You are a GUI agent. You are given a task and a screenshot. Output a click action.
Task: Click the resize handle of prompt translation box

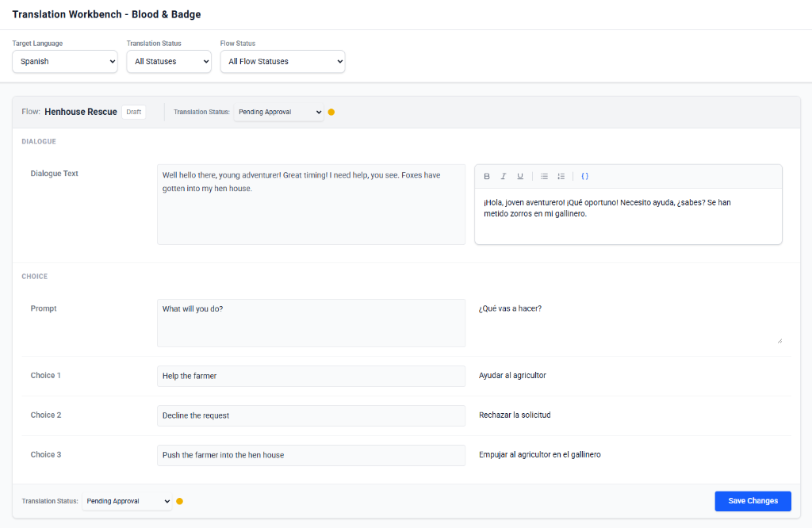coord(779,341)
